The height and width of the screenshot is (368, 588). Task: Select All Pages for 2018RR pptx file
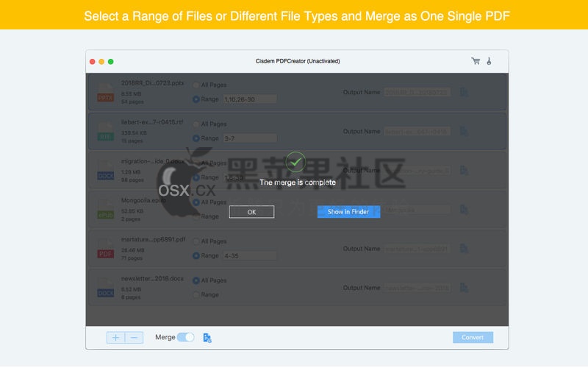click(x=196, y=85)
